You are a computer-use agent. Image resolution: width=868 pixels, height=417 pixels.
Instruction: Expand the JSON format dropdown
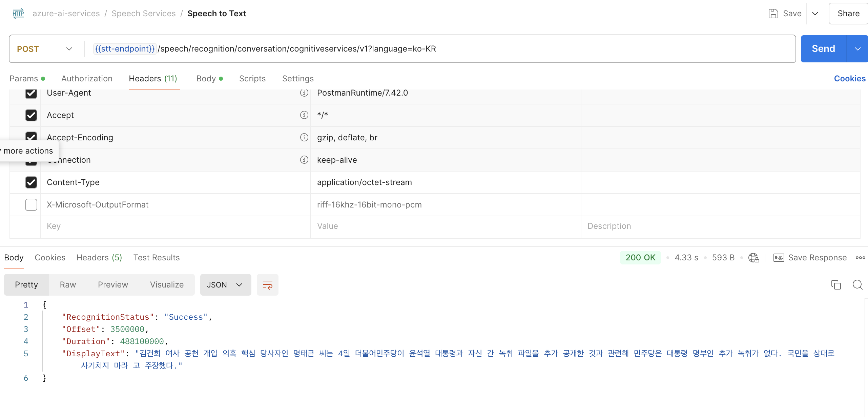coord(225,285)
